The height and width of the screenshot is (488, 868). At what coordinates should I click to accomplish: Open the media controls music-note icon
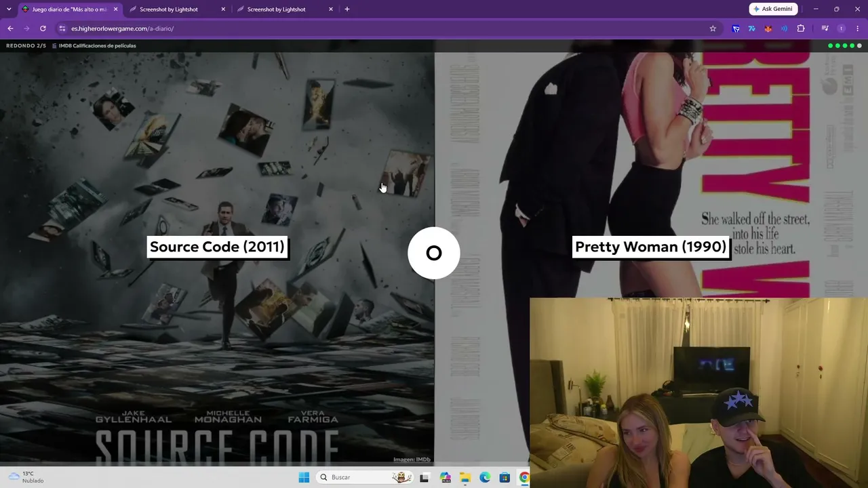point(825,28)
